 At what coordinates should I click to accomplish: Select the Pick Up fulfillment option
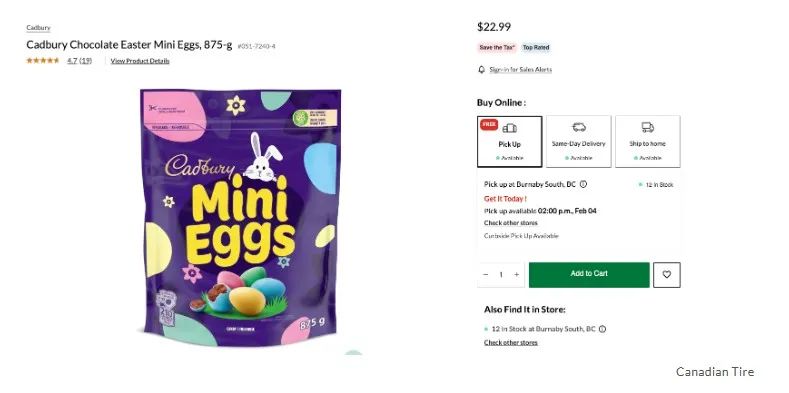coord(510,141)
